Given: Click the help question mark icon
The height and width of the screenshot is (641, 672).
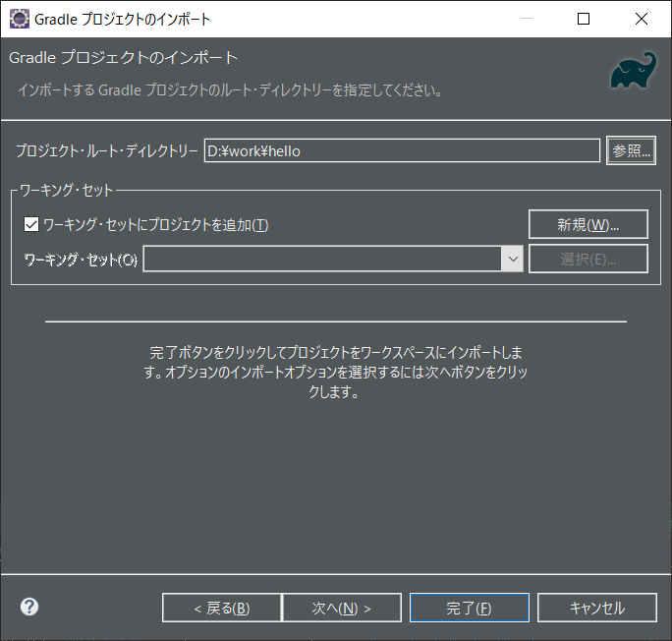Looking at the screenshot, I should pyautogui.click(x=29, y=607).
